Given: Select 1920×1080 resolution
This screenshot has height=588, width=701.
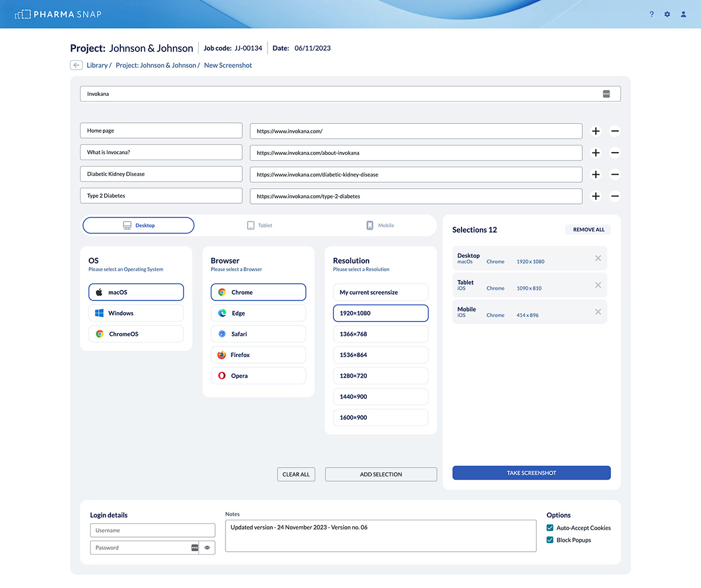Looking at the screenshot, I should tap(381, 313).
